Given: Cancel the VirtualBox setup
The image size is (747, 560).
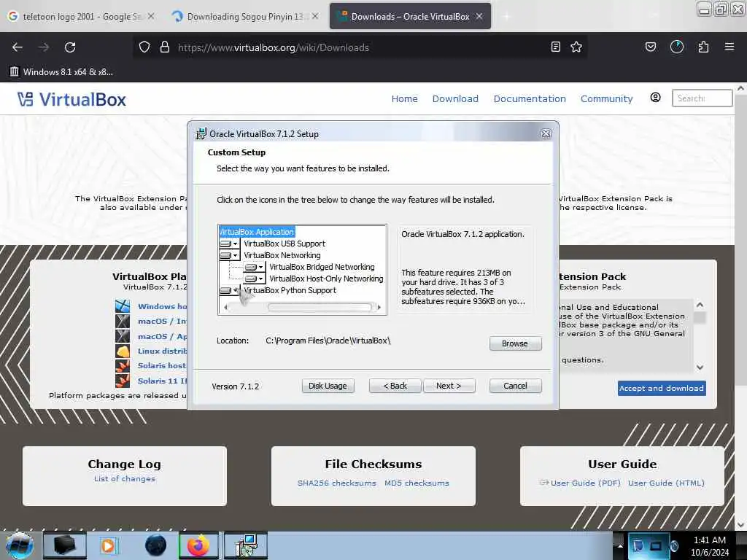Looking at the screenshot, I should [x=515, y=386].
